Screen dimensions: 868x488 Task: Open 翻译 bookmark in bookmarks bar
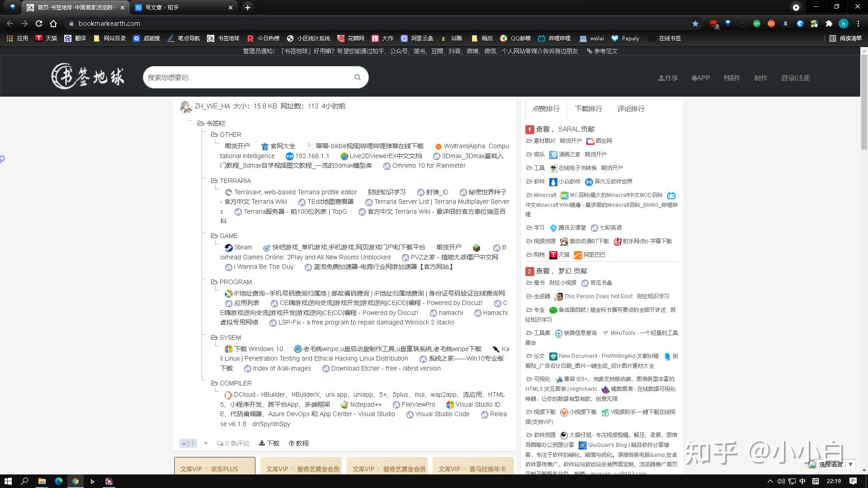[x=75, y=38]
